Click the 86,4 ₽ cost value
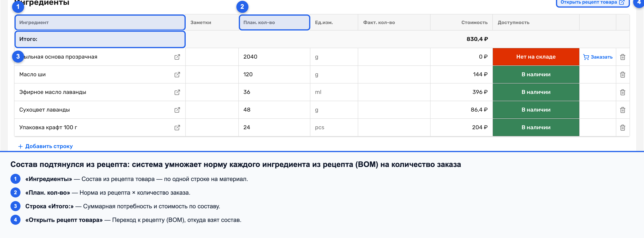644x238 pixels. (x=479, y=110)
